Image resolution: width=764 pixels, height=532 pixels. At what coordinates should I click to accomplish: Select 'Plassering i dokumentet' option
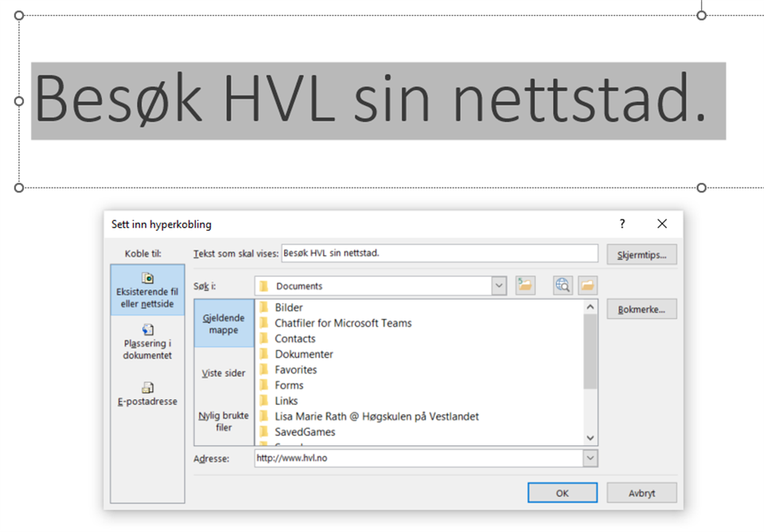147,341
